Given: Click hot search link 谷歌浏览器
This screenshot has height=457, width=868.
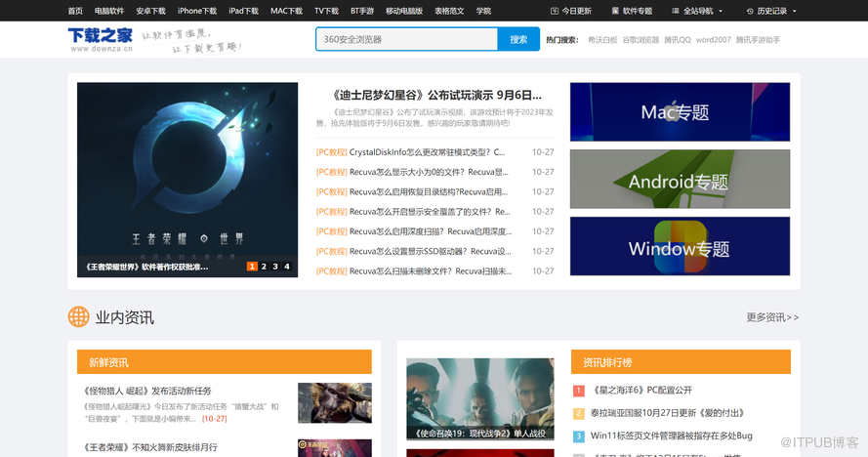Looking at the screenshot, I should pyautogui.click(x=641, y=40).
